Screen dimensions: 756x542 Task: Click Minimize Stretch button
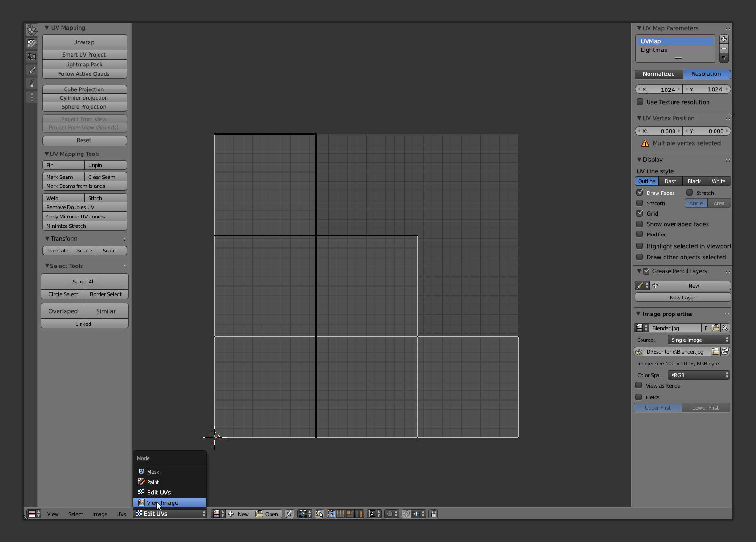tap(84, 226)
